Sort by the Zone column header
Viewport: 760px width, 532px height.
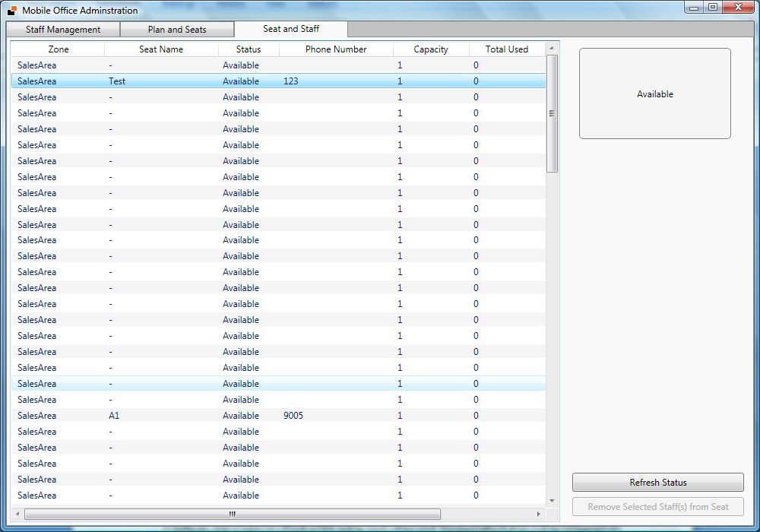point(59,49)
